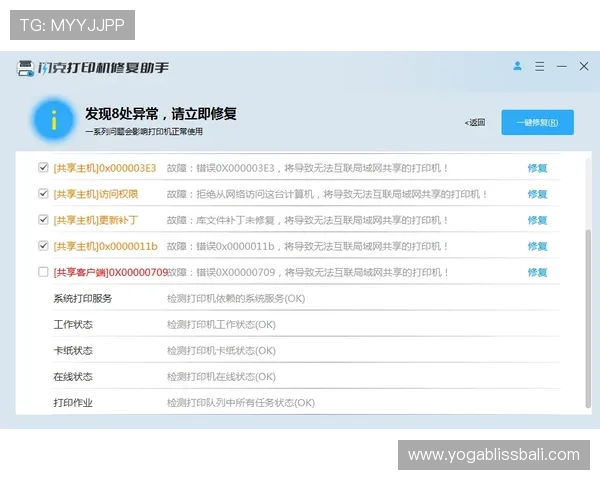The height and width of the screenshot is (480, 600).
Task: Click the 检测打印机在线状态(OK) text
Action: click(x=221, y=377)
